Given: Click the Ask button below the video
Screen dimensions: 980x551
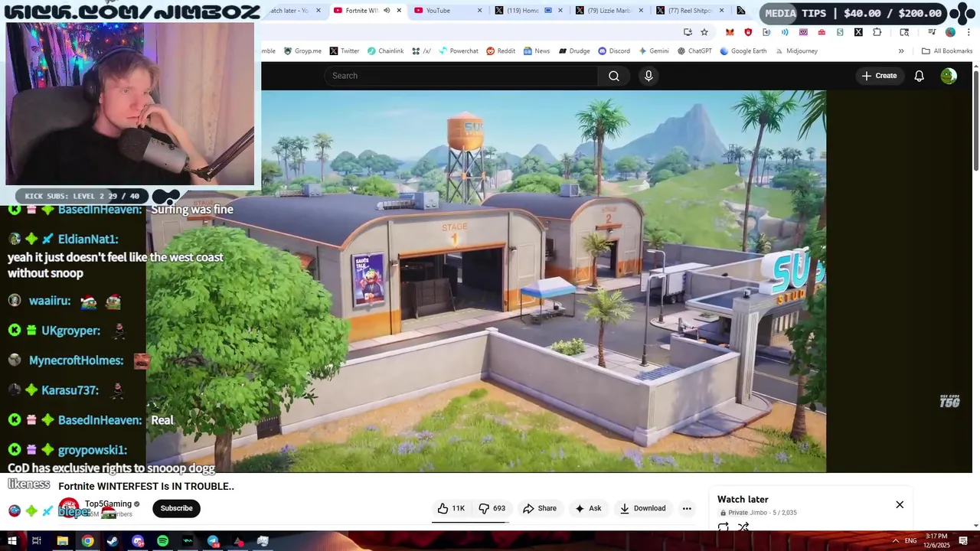Looking at the screenshot, I should coord(588,508).
